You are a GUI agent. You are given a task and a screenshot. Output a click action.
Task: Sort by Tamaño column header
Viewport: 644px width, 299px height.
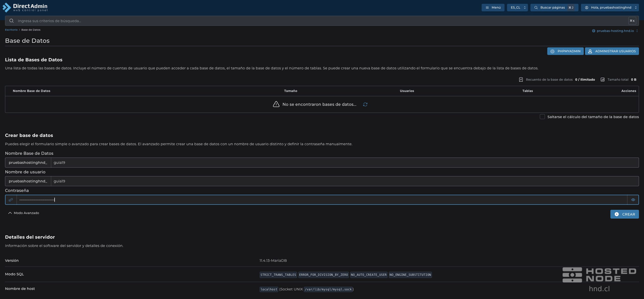pyautogui.click(x=291, y=91)
